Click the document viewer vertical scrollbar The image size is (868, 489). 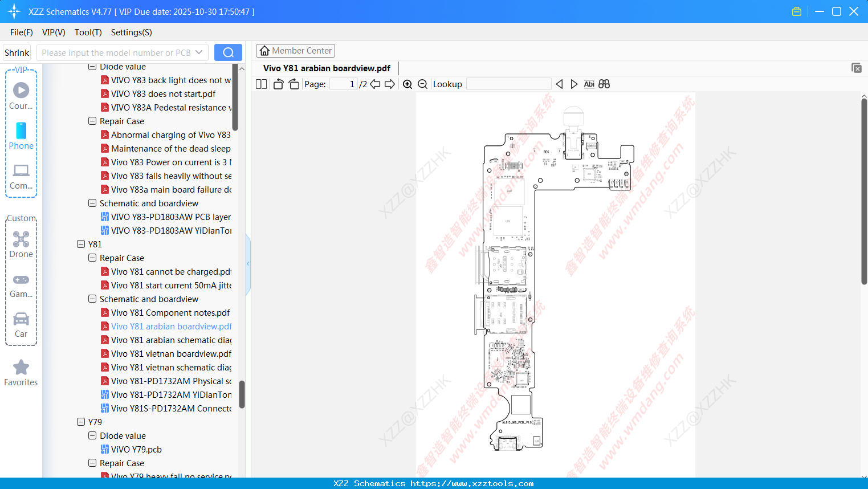pos(864,191)
